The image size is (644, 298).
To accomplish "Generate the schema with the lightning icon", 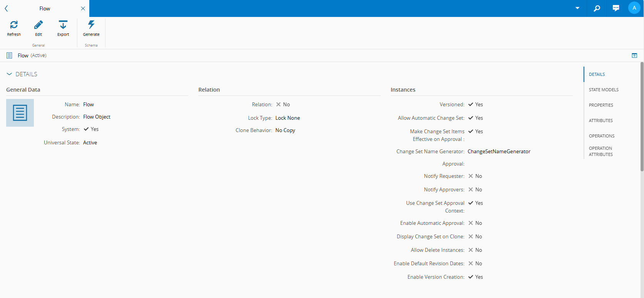I will click(91, 25).
